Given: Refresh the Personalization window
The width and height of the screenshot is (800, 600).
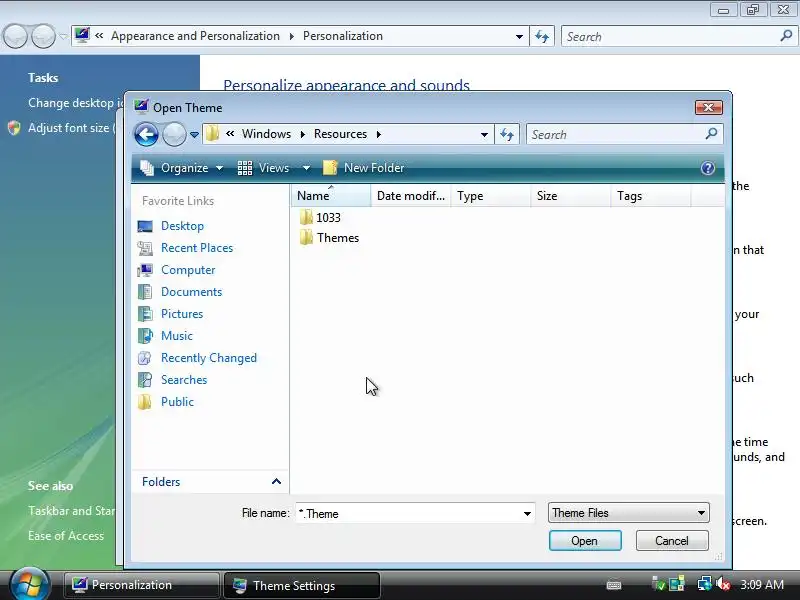Looking at the screenshot, I should click(x=542, y=37).
